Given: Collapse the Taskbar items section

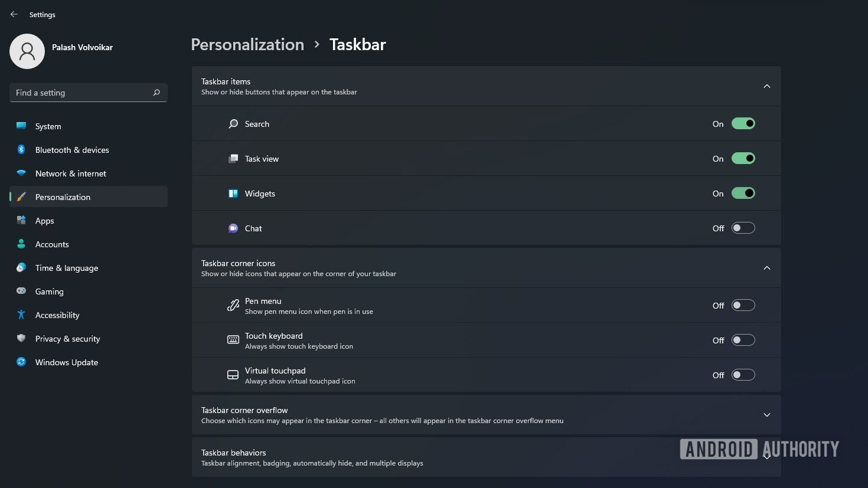Looking at the screenshot, I should (766, 86).
